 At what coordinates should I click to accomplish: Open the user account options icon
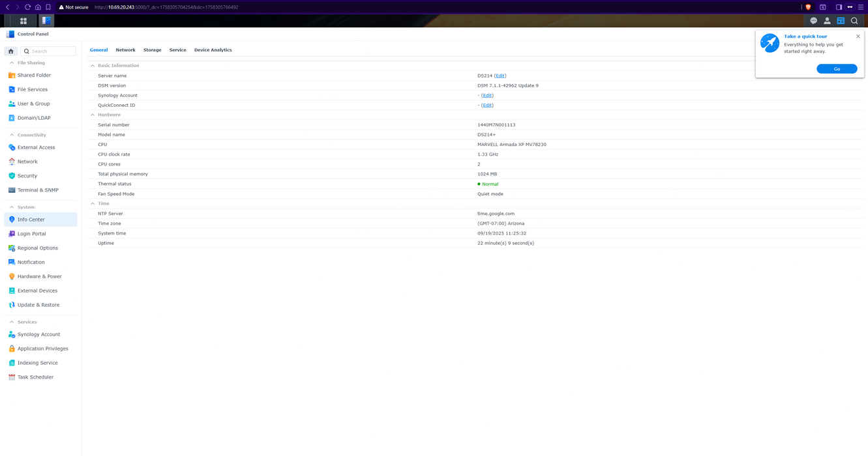tap(827, 21)
